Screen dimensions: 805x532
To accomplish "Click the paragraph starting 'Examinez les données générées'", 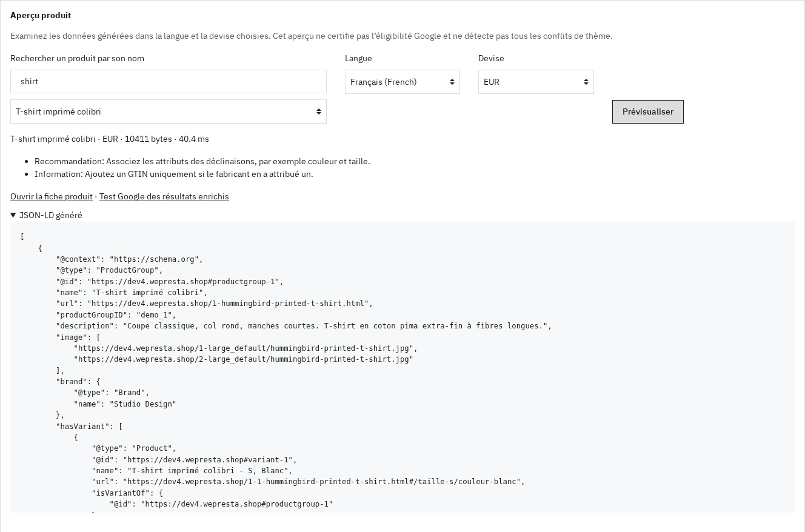I will point(312,36).
